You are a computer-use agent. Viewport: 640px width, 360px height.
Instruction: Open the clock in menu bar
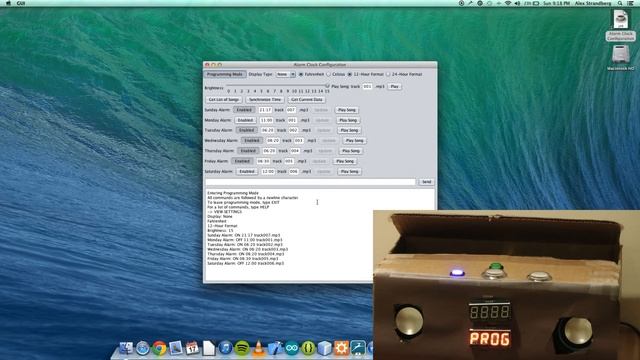(557, 3)
